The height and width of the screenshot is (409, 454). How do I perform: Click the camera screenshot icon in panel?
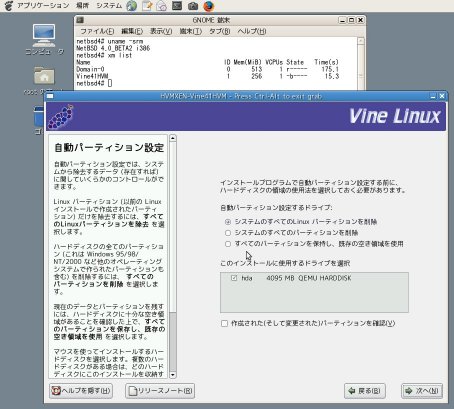coord(193,6)
